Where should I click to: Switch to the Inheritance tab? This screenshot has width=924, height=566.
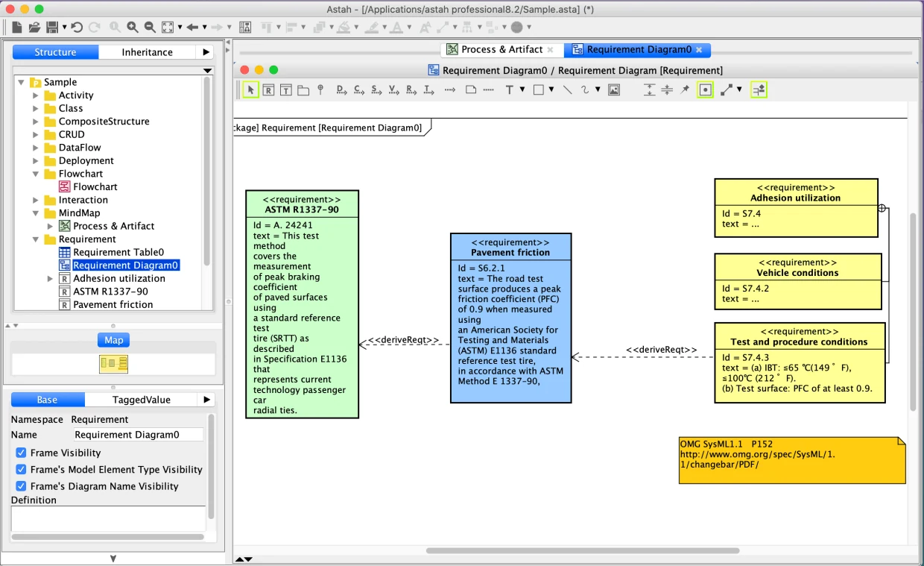pos(147,52)
